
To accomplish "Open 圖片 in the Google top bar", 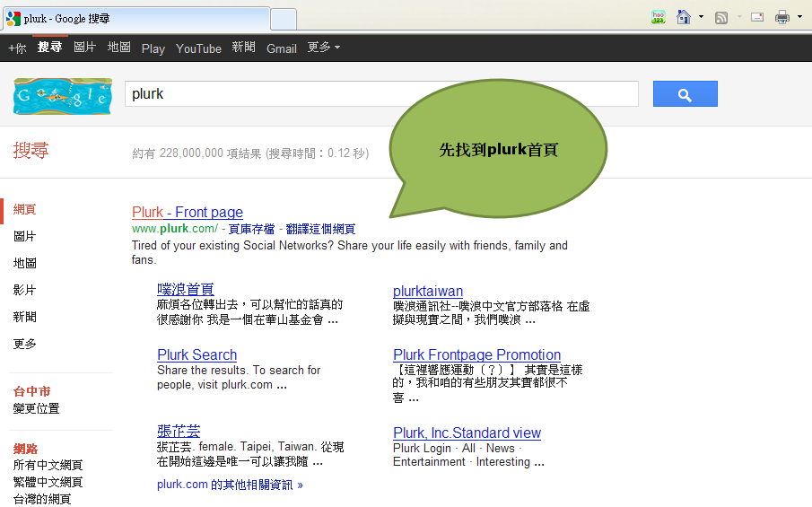I will coord(85,48).
